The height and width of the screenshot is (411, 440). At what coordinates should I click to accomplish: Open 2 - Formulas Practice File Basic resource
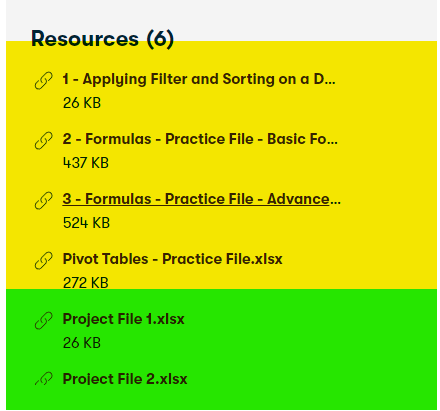200,139
